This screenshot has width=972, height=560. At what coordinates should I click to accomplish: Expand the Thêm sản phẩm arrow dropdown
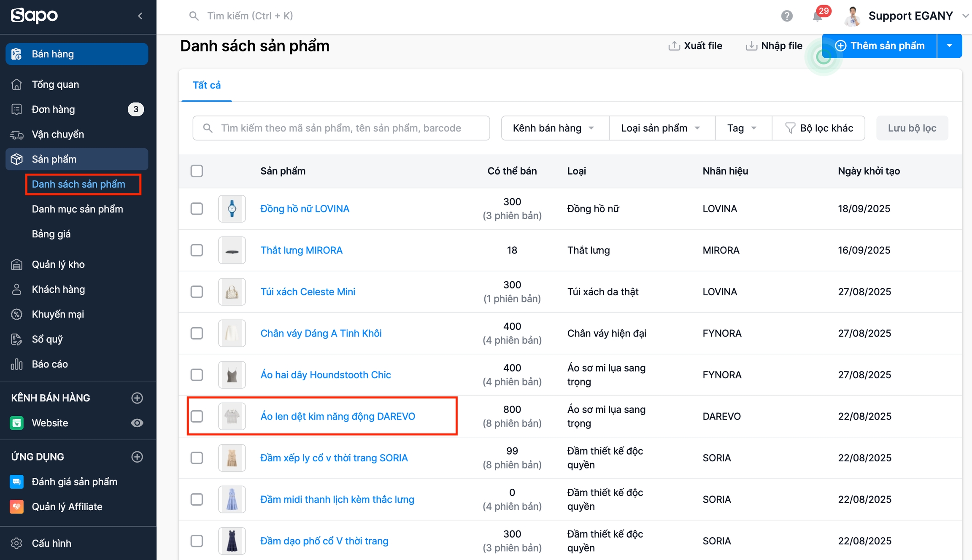(x=949, y=46)
